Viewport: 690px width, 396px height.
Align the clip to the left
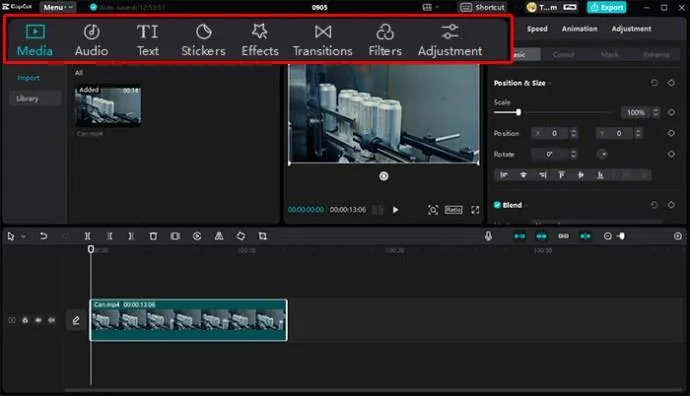click(504, 175)
